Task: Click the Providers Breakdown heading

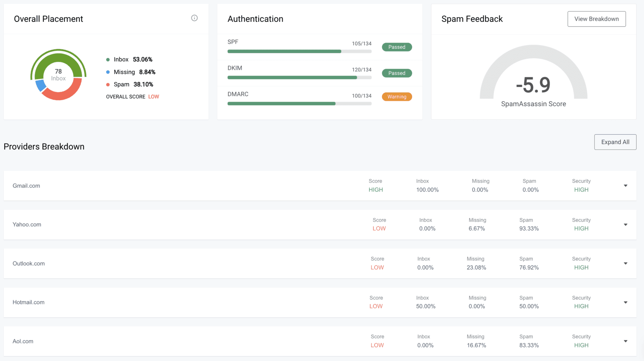Action: tap(44, 147)
